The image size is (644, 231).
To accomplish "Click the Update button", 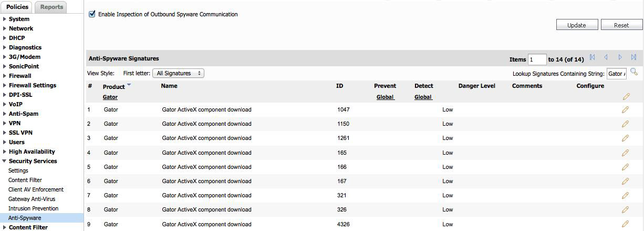I will (577, 25).
